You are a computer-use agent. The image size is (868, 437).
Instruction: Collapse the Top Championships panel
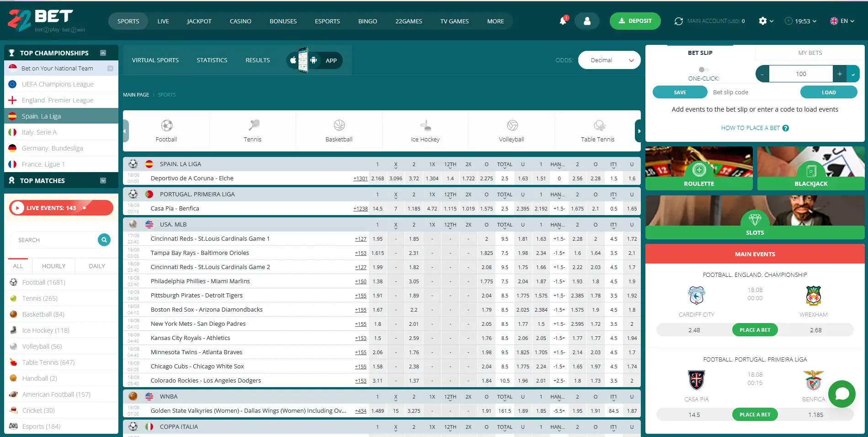tap(103, 53)
